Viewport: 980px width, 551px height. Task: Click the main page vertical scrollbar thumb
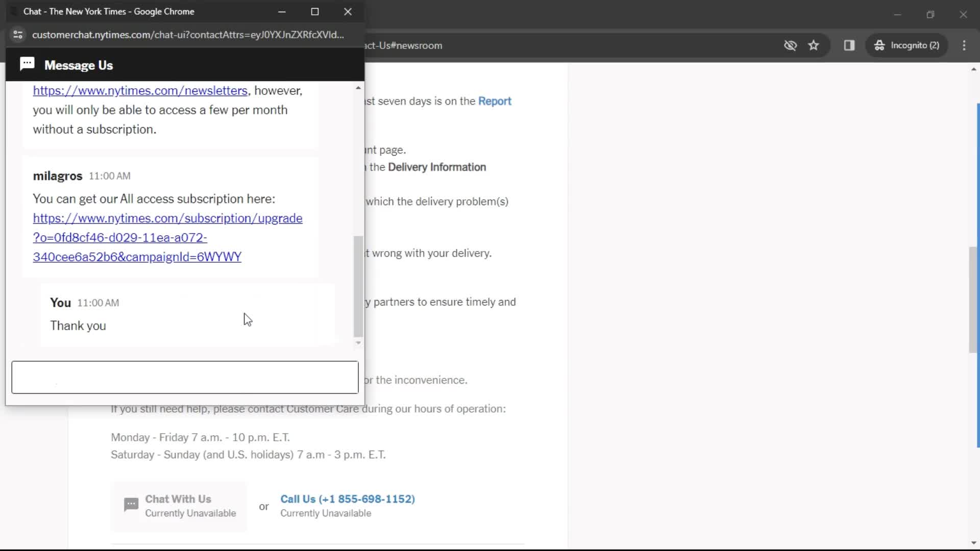(973, 300)
